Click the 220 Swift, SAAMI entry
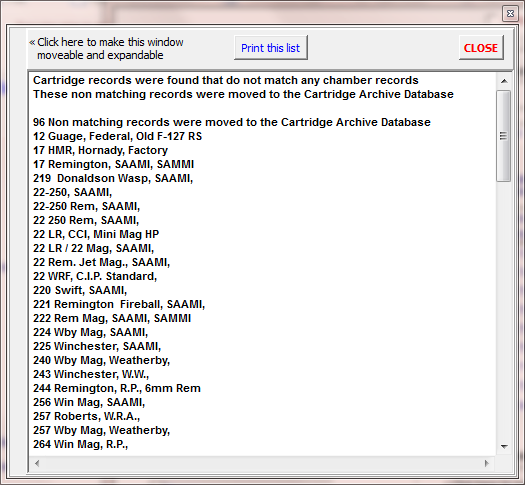 [80, 290]
